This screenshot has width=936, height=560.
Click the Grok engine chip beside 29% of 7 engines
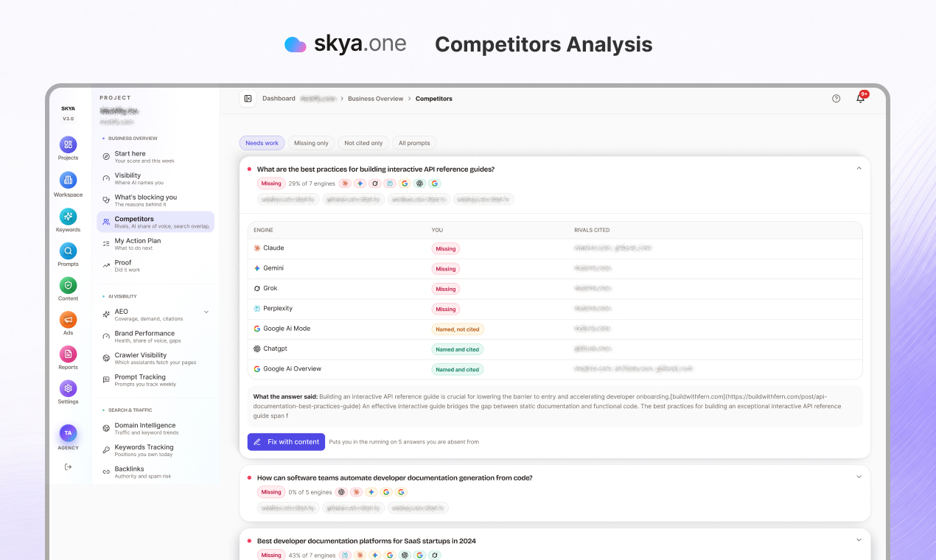click(x=375, y=183)
